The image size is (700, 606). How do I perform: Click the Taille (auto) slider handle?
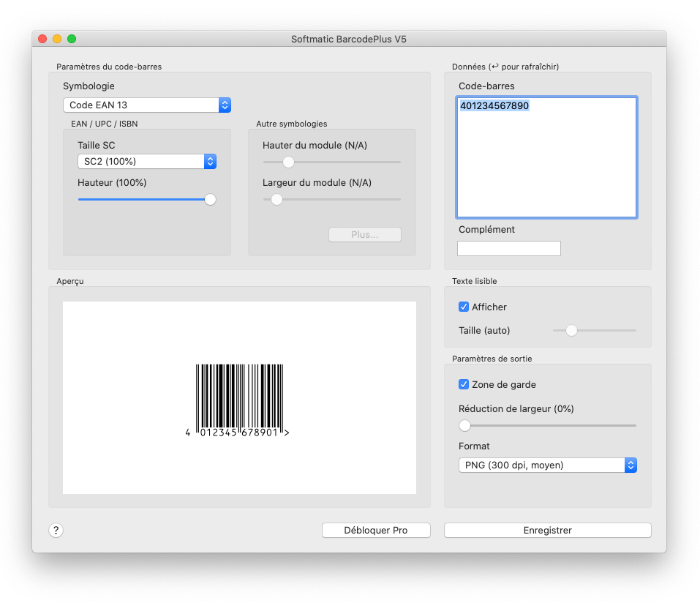click(x=572, y=331)
